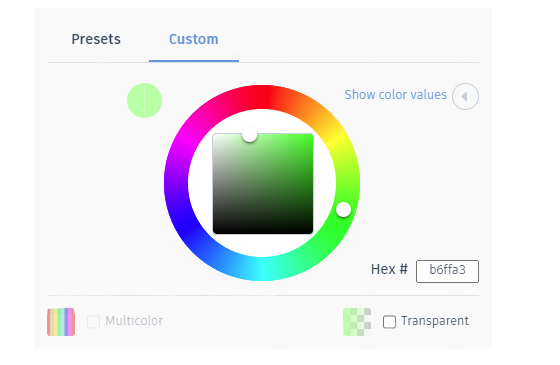Select the Custom tab
Image resolution: width=560 pixels, height=365 pixels.
click(x=194, y=39)
